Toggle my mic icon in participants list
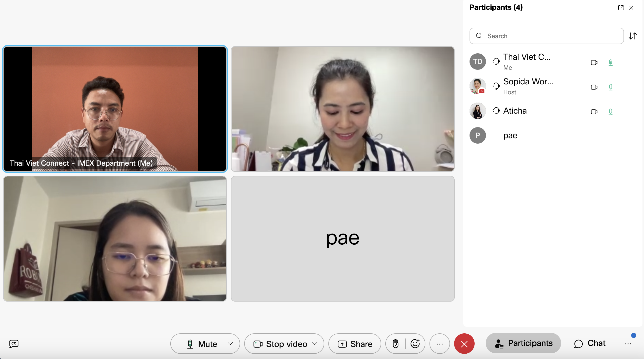This screenshot has height=359, width=644. pos(610,63)
